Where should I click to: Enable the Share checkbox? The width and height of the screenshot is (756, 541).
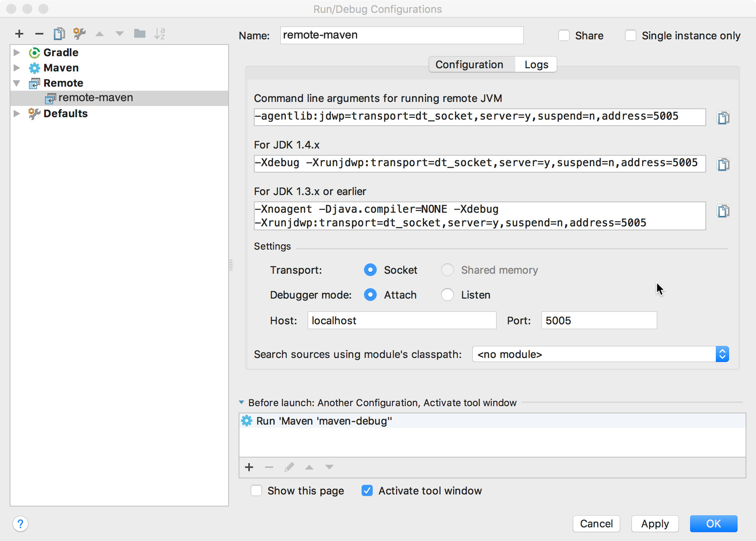[x=564, y=35]
